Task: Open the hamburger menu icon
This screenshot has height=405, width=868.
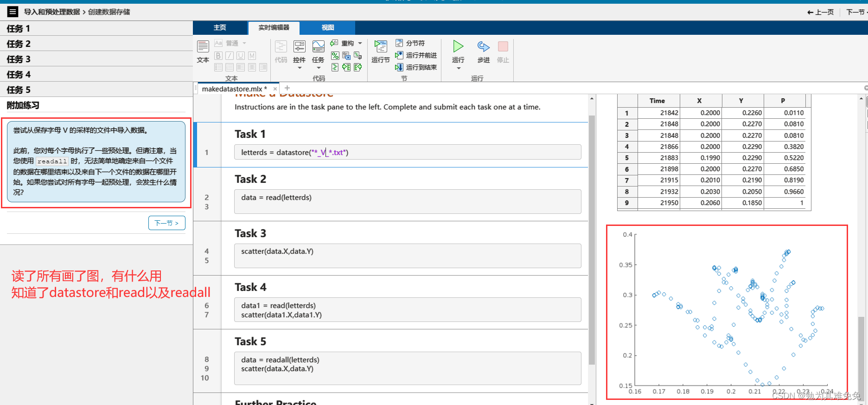Action: (13, 12)
